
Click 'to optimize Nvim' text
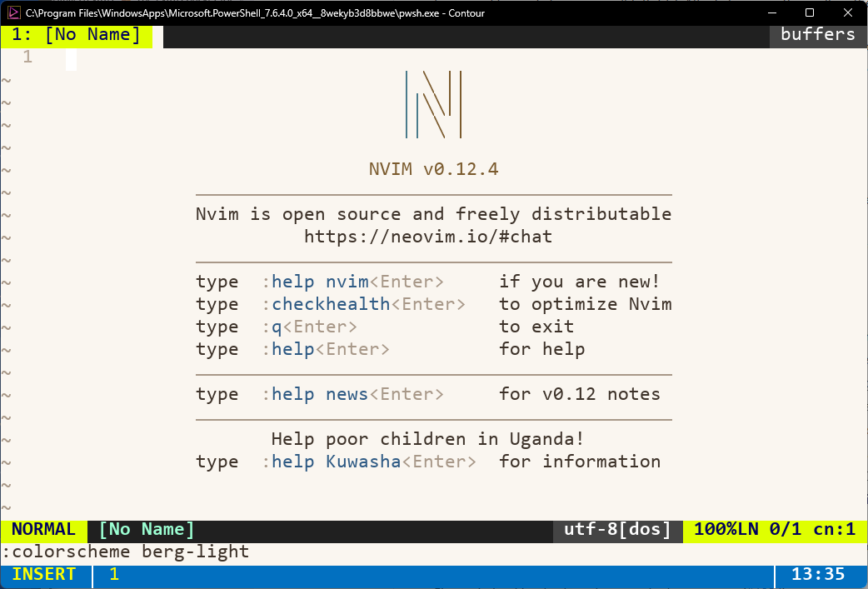(x=585, y=304)
